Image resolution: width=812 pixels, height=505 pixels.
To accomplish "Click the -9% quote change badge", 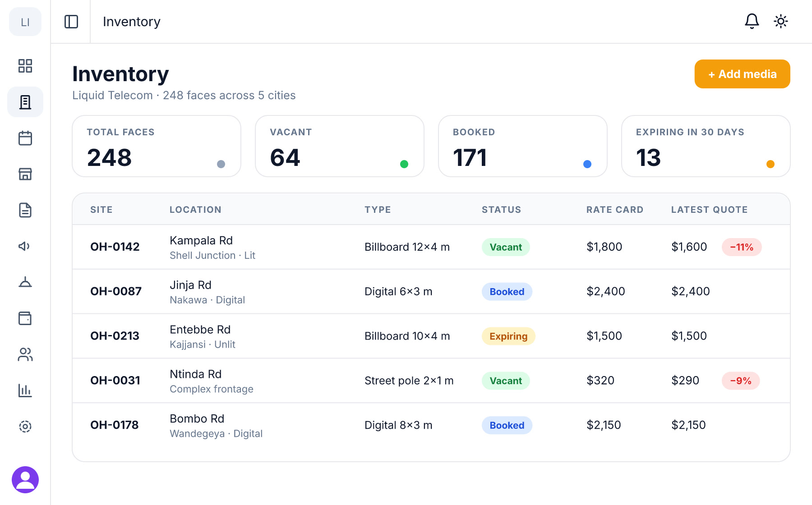I will pos(741,381).
